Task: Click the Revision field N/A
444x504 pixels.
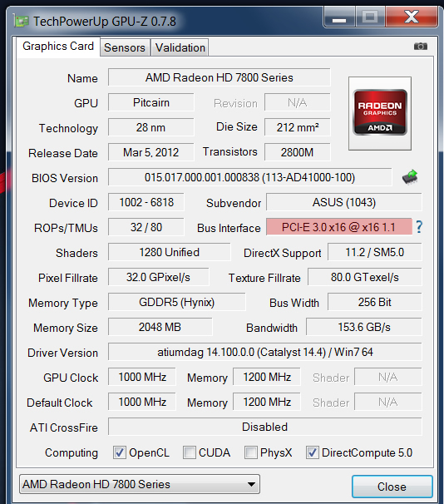Action: point(297,102)
